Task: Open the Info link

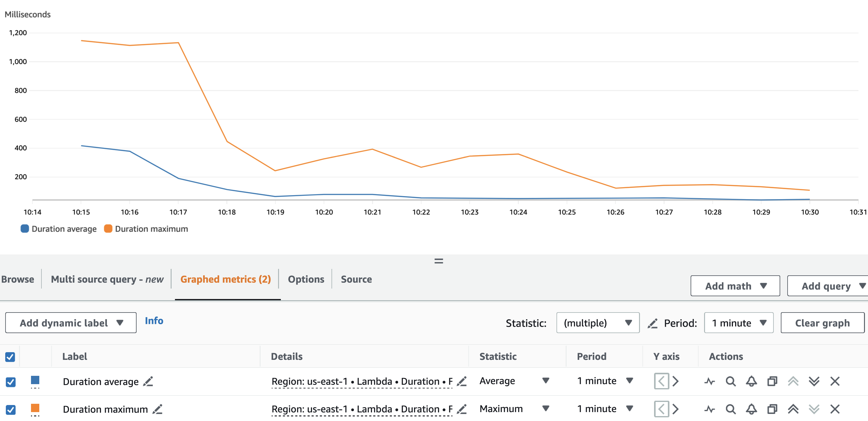Action: point(154,321)
